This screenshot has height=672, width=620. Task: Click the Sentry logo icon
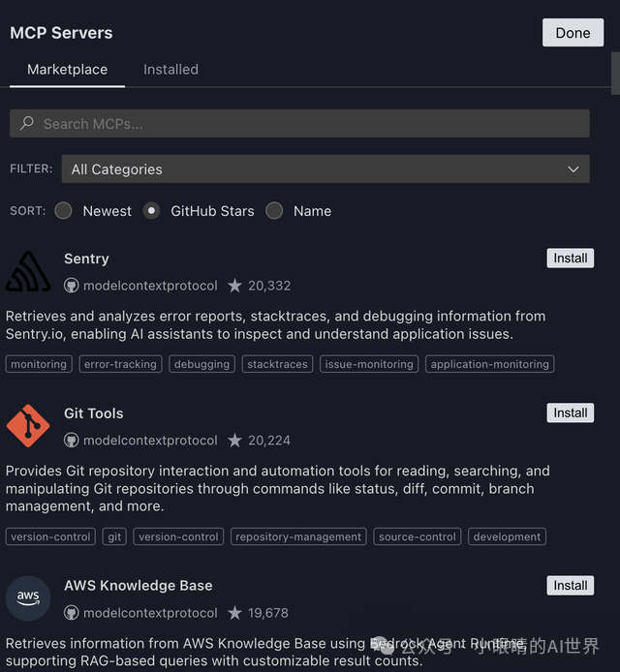pos(28,272)
